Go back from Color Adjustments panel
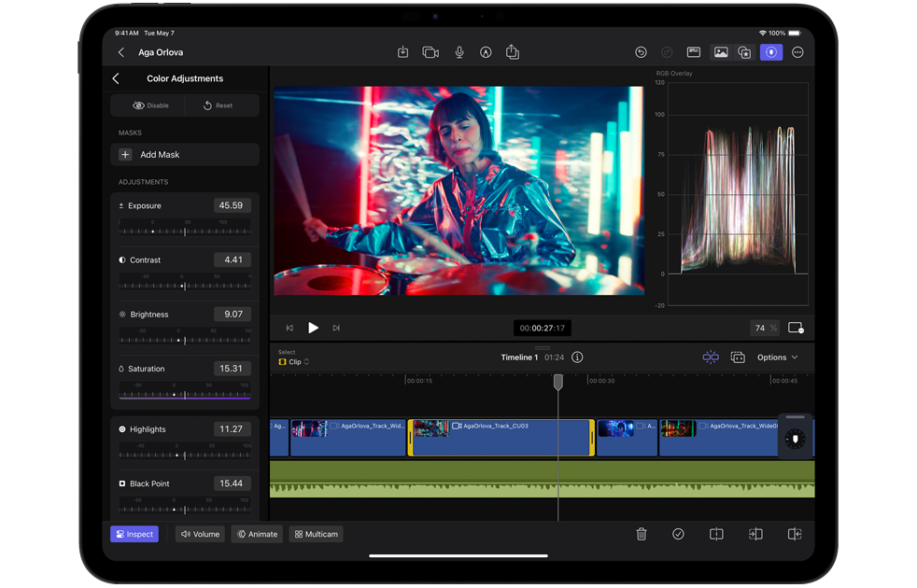 coord(116,78)
